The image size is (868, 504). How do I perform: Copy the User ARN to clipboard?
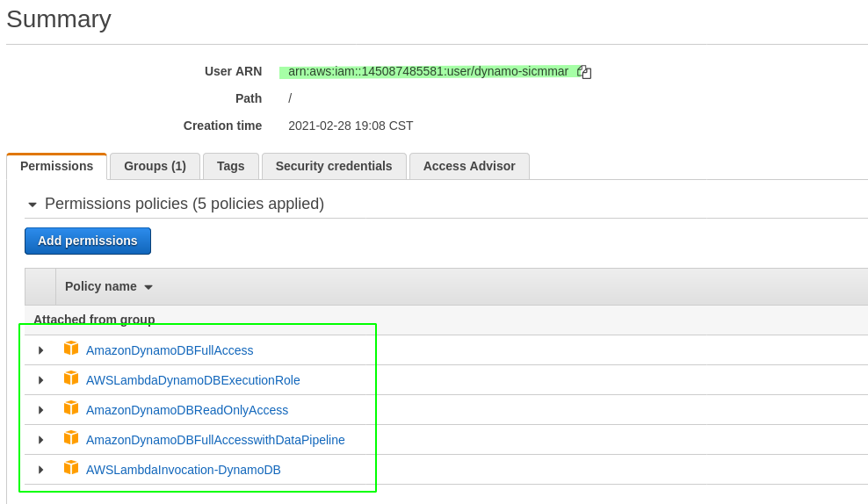pyautogui.click(x=584, y=72)
